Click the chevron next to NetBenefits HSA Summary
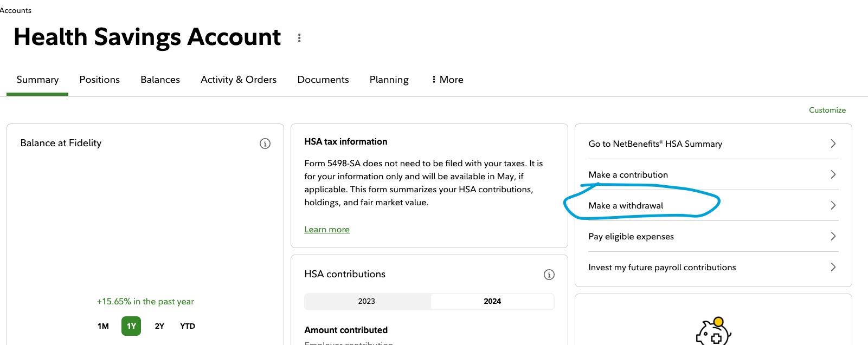Viewport: 868px width, 345px height. [833, 144]
